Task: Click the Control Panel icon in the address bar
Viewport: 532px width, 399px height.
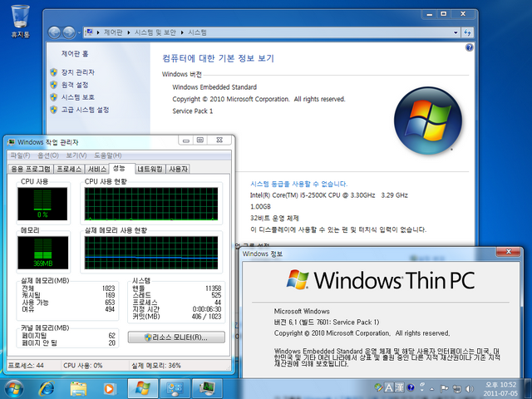Action: 89,32
